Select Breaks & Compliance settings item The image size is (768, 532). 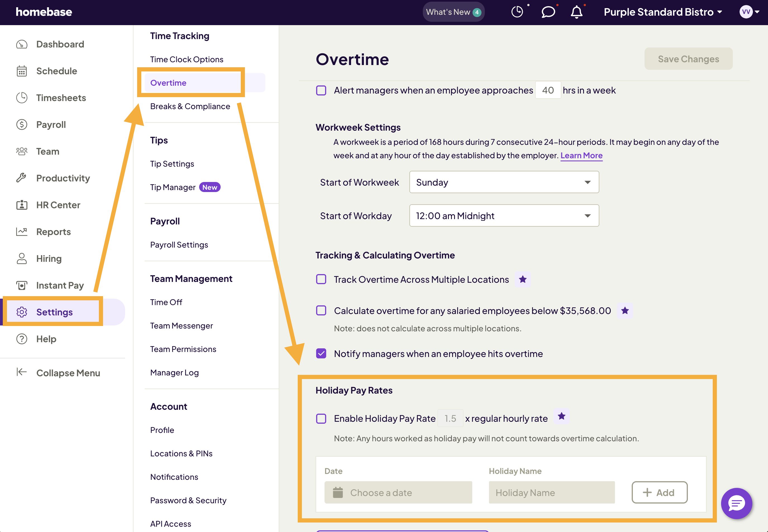click(190, 106)
